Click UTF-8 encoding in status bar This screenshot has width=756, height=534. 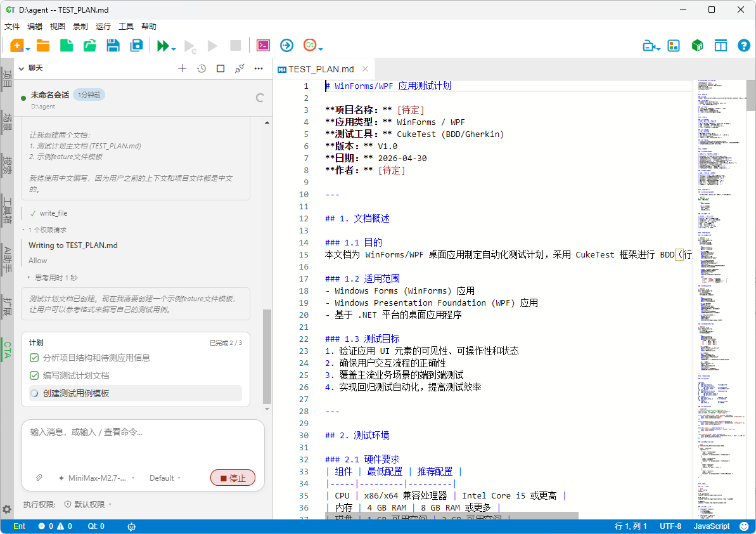pos(670,526)
